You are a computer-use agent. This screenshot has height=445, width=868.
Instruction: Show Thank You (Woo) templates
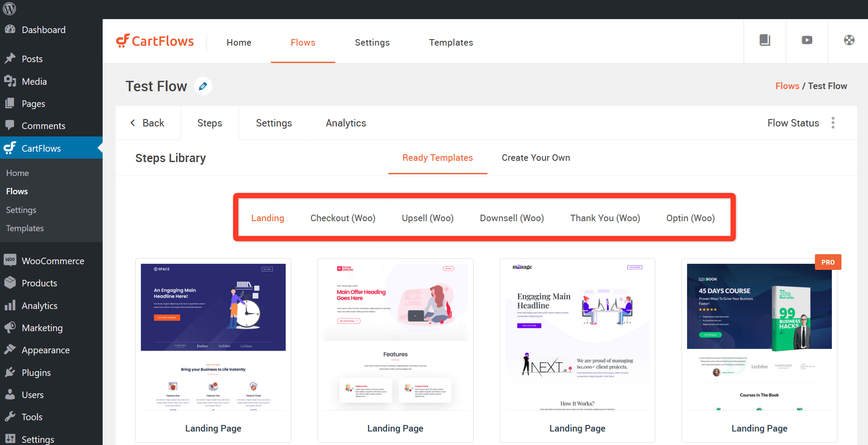604,218
